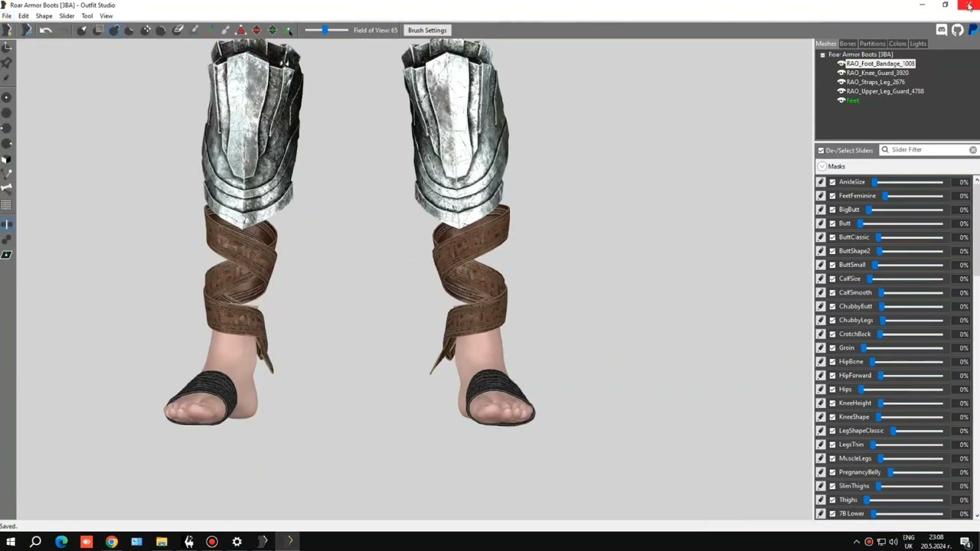Open Brush Settings

pos(427,31)
